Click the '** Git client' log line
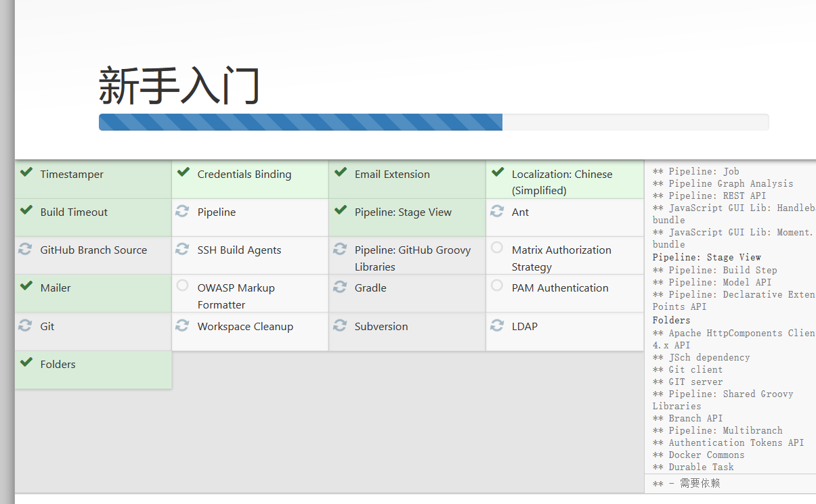The width and height of the screenshot is (816, 504). tap(688, 369)
